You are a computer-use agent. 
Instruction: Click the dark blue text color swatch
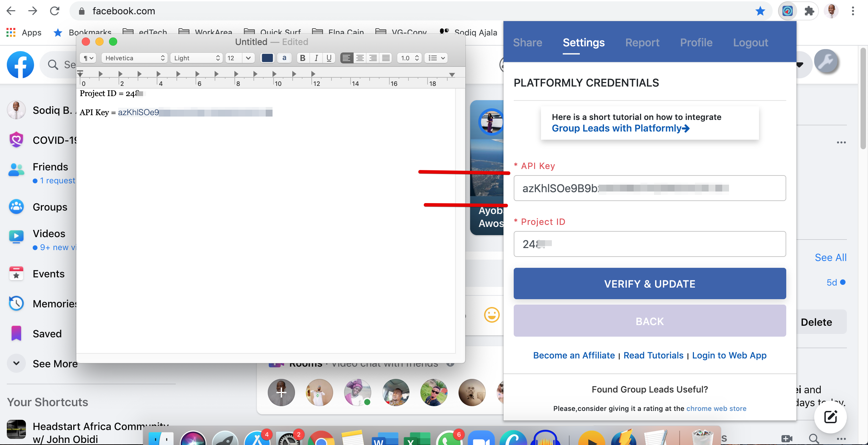(x=267, y=58)
